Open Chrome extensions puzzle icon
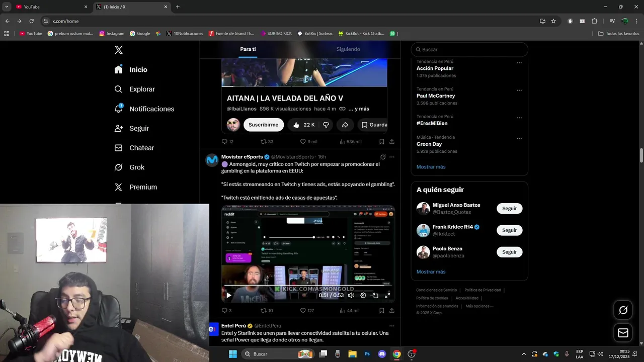 click(595, 21)
